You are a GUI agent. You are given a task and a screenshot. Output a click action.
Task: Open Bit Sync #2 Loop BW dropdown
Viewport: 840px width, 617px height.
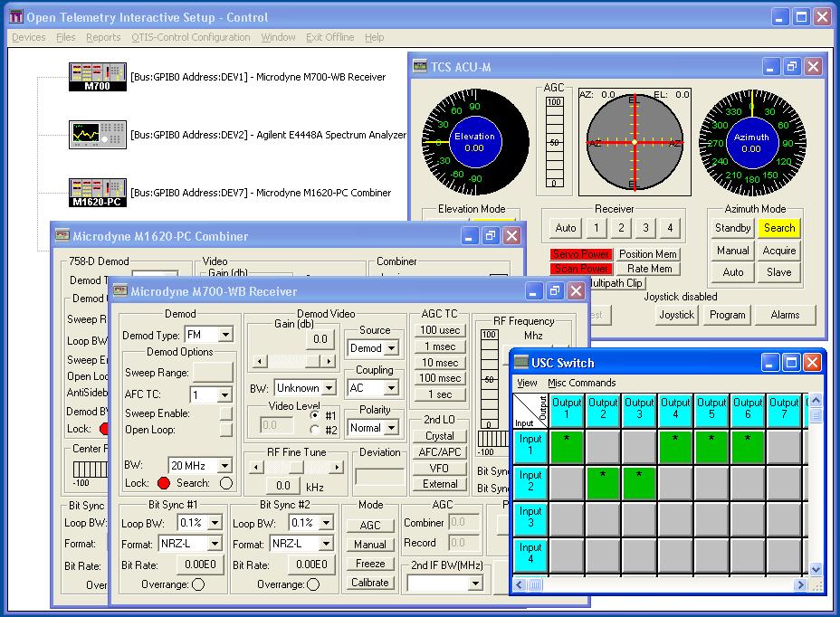326,522
